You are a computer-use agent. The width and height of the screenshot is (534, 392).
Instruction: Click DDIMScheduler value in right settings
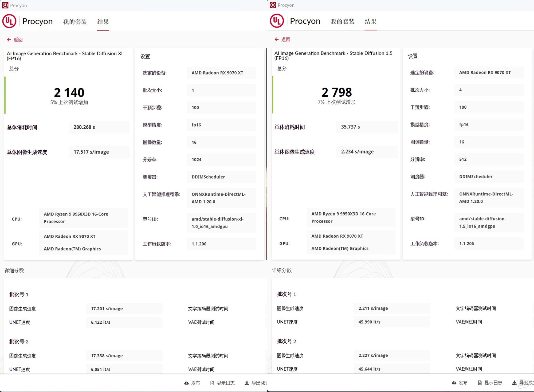[x=489, y=177]
